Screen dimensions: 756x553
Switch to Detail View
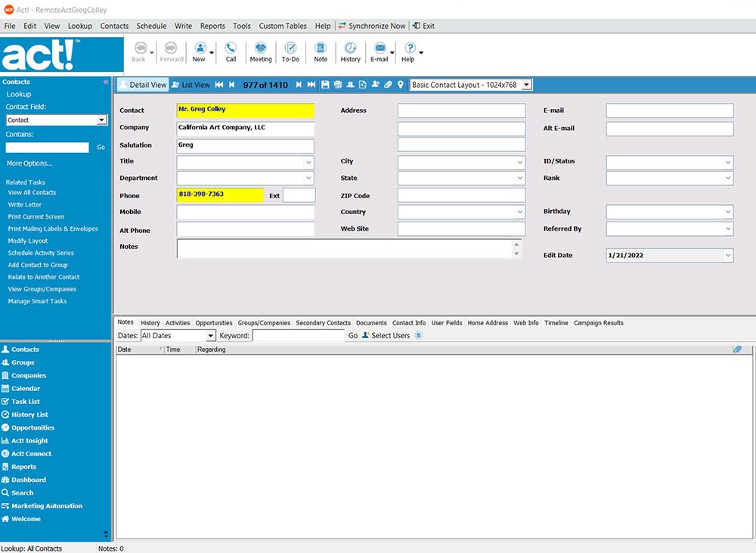click(x=143, y=85)
